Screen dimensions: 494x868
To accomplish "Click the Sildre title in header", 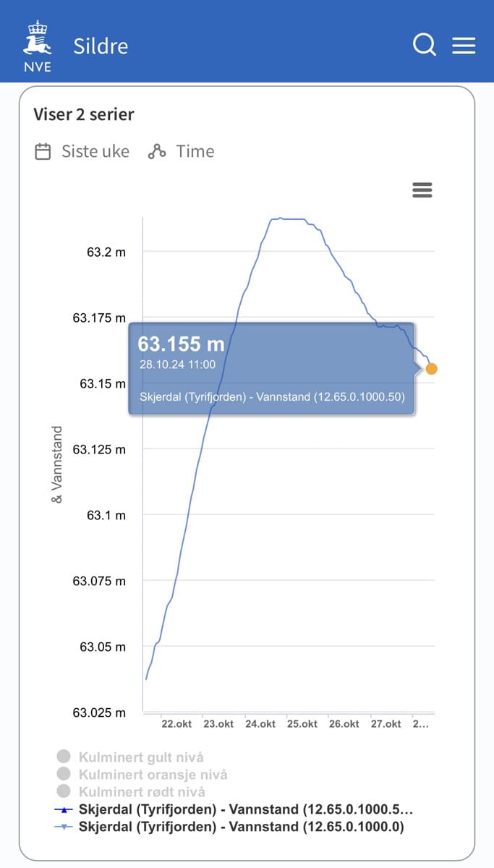I will (101, 46).
